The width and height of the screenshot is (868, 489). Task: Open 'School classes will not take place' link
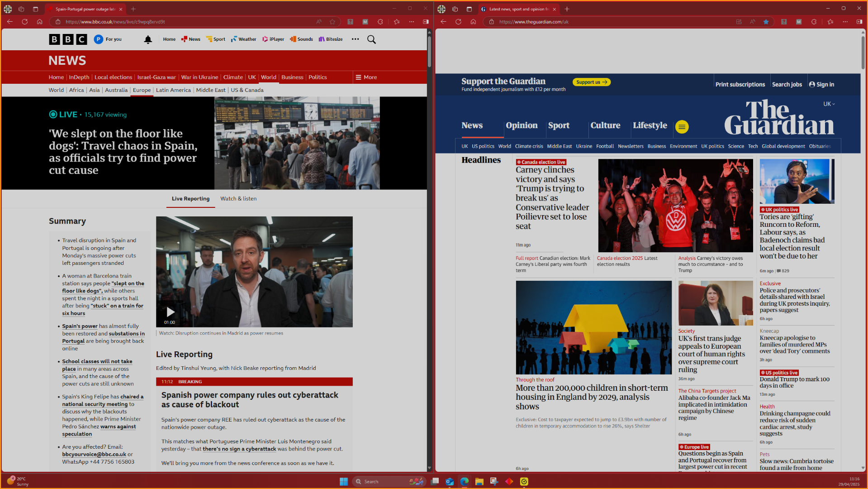(x=97, y=365)
